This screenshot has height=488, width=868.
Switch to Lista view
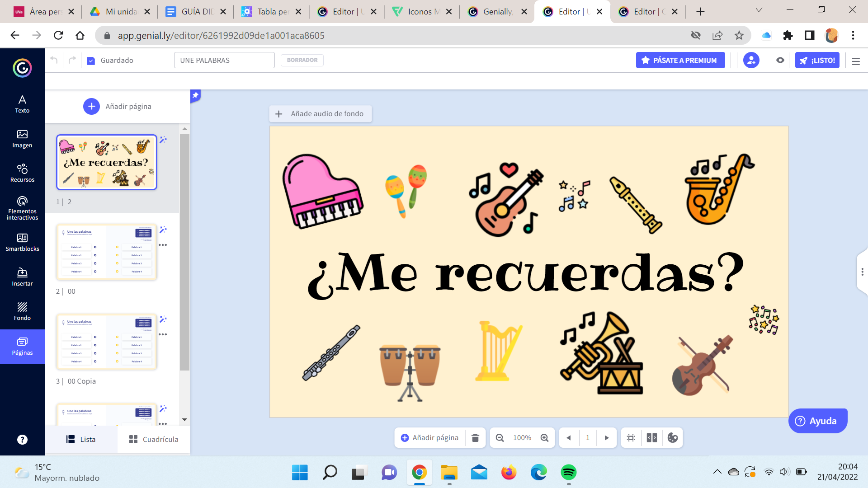[x=81, y=439]
